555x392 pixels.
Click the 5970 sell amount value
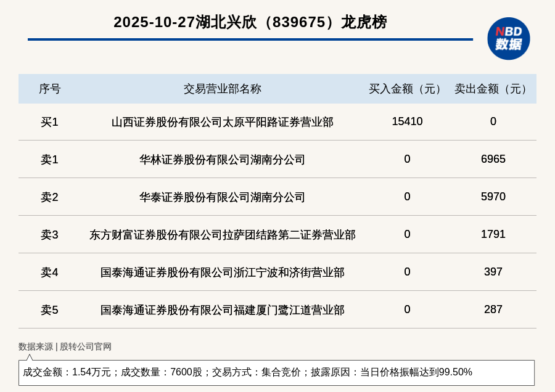click(x=493, y=197)
